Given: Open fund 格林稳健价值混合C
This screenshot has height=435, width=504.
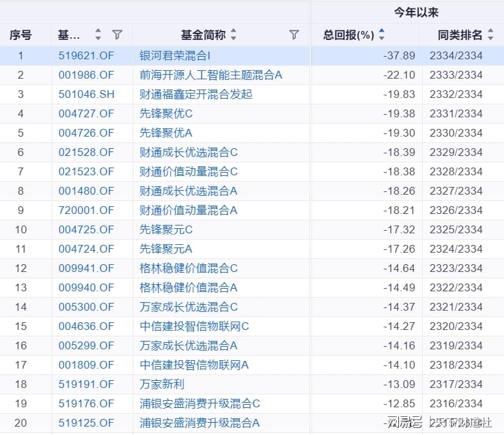Looking at the screenshot, I should pos(188,268).
